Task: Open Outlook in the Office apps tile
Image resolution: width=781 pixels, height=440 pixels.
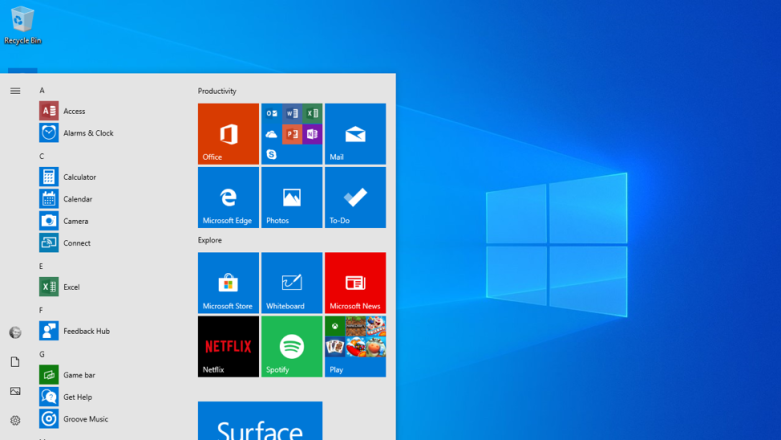Action: pyautogui.click(x=271, y=114)
